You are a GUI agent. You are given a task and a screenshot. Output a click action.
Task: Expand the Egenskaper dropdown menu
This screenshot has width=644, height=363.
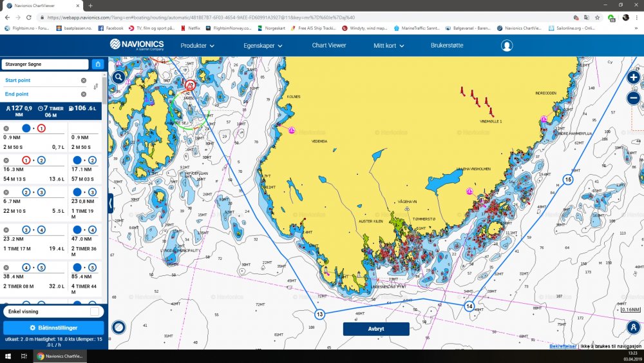tap(263, 46)
